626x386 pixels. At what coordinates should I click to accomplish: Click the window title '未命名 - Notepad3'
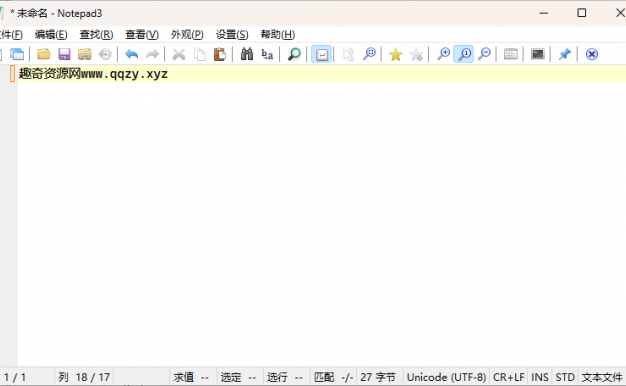point(59,13)
